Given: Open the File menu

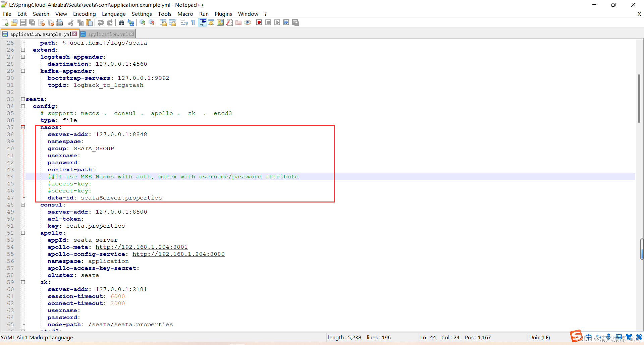Looking at the screenshot, I should pos(7,14).
